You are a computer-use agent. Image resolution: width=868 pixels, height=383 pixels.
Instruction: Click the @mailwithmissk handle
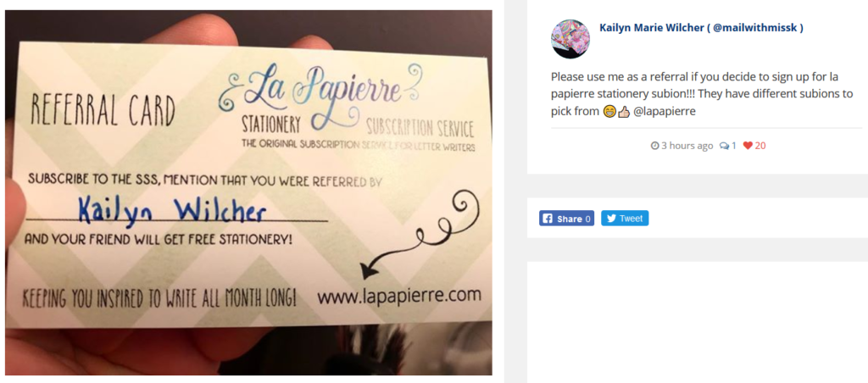coord(757,28)
